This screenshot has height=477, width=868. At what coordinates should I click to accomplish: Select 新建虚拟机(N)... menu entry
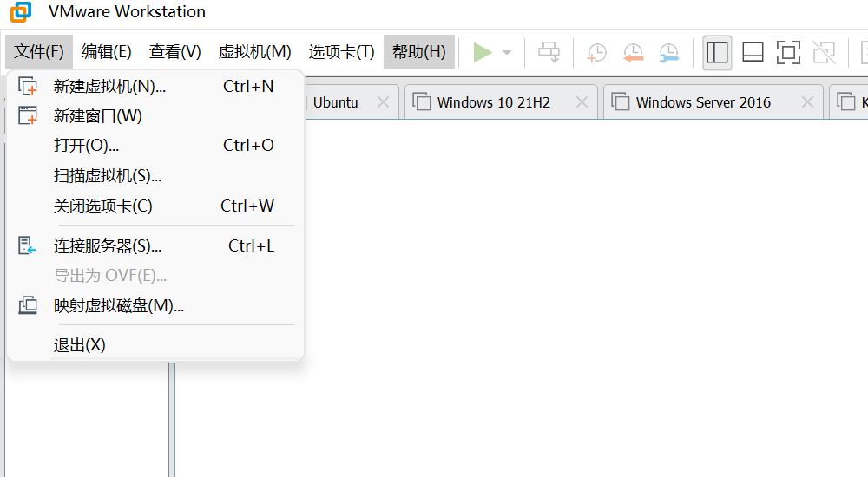point(109,86)
